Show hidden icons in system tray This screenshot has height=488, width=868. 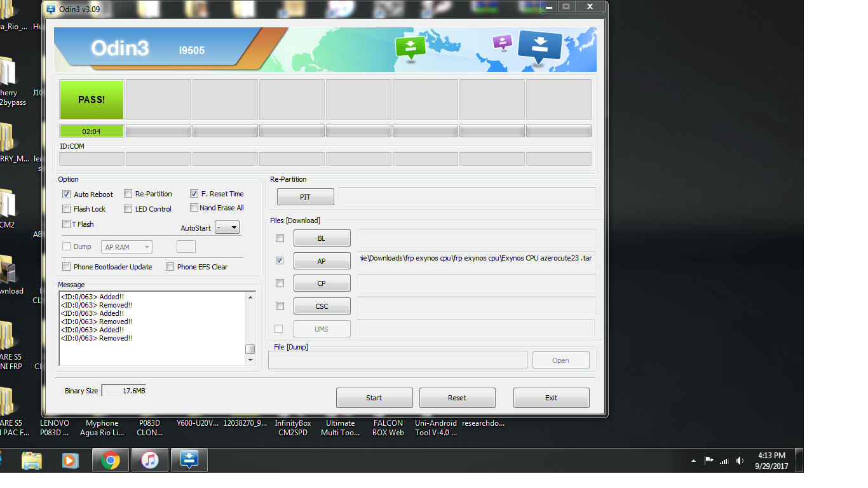pos(694,461)
